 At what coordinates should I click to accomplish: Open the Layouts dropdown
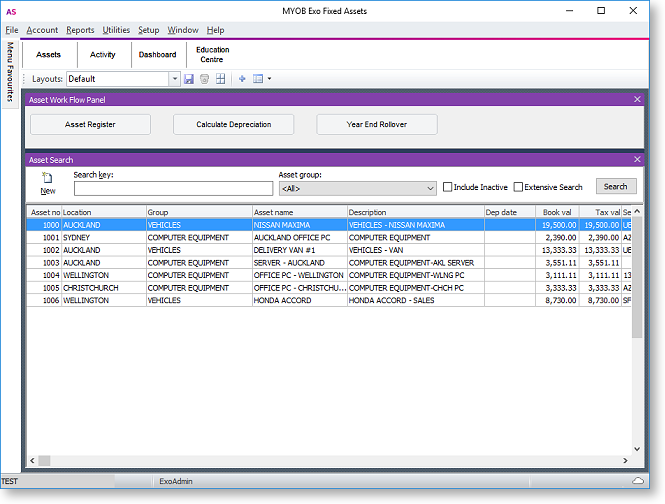[175, 79]
